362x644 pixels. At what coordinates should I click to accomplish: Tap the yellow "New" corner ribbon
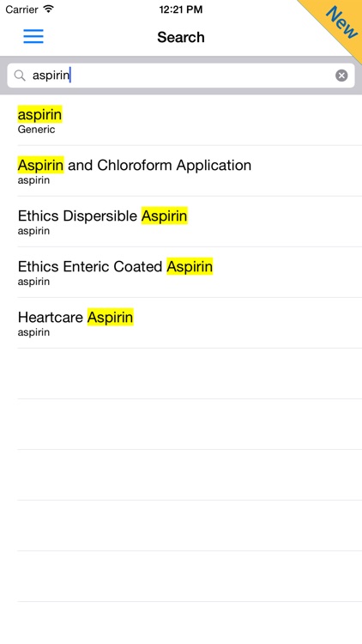pyautogui.click(x=337, y=24)
